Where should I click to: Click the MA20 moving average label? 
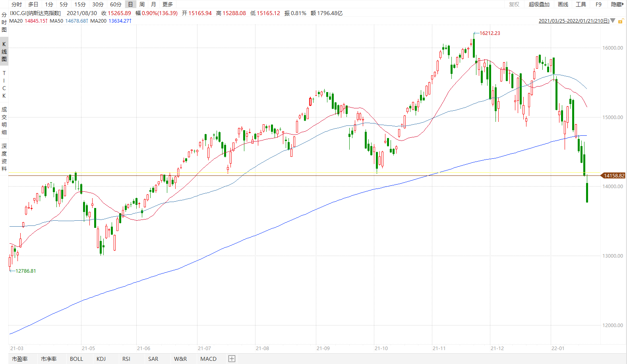pyautogui.click(x=16, y=21)
